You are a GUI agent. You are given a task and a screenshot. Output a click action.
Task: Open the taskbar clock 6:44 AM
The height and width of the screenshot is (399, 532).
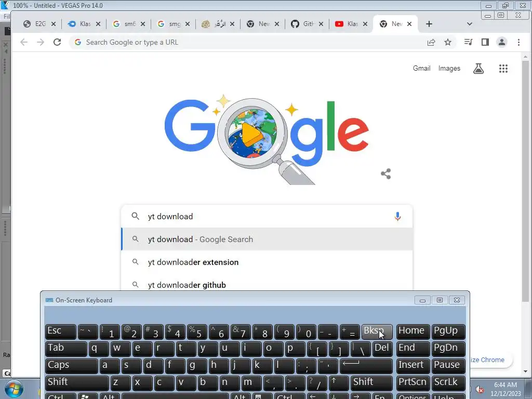tap(506, 389)
